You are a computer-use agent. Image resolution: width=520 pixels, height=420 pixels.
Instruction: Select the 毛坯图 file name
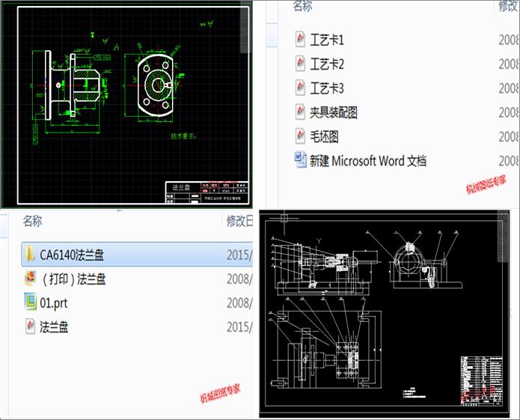(324, 137)
